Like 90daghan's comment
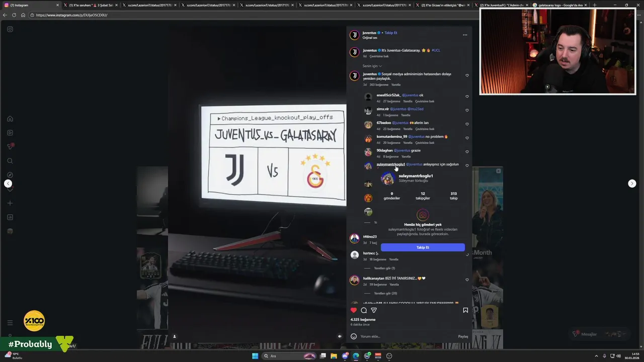Viewport: 644px width, 362px height. pyautogui.click(x=467, y=152)
